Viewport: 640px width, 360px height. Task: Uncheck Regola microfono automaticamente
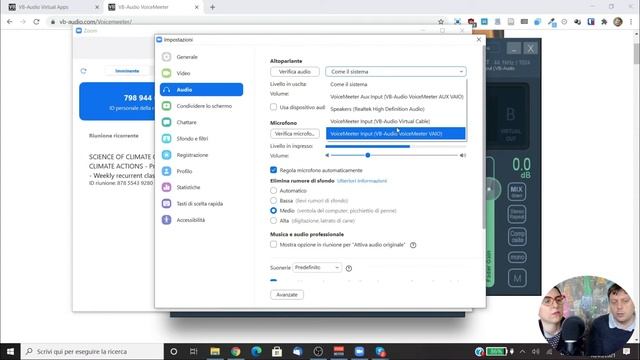[273, 170]
